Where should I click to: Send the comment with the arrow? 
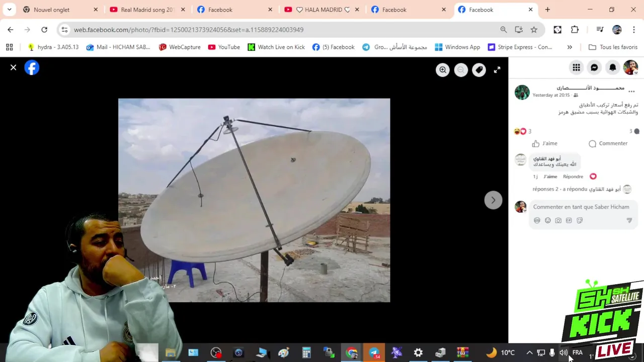pyautogui.click(x=629, y=220)
